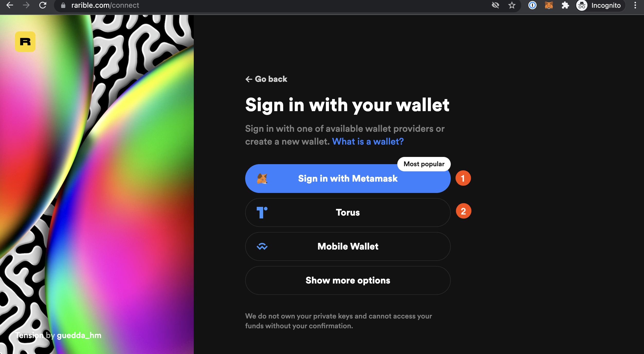Viewport: 644px width, 354px height.
Task: Click the yellow Rarible logo
Action: (25, 42)
